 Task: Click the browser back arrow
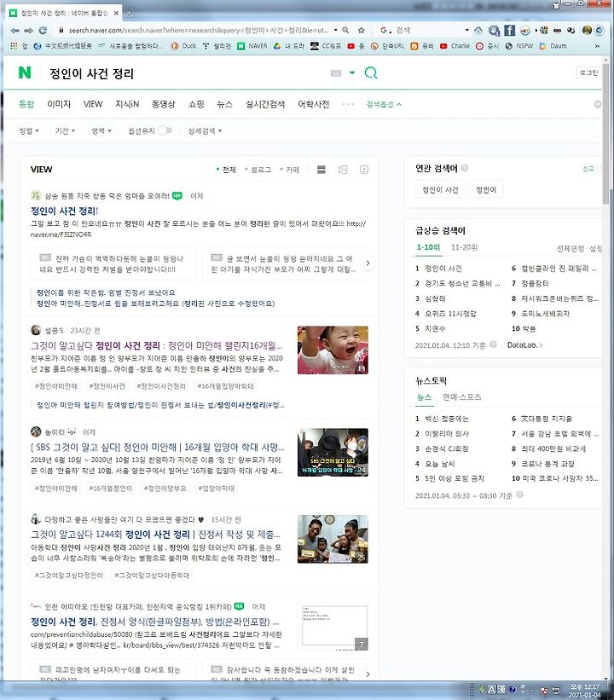(x=14, y=31)
